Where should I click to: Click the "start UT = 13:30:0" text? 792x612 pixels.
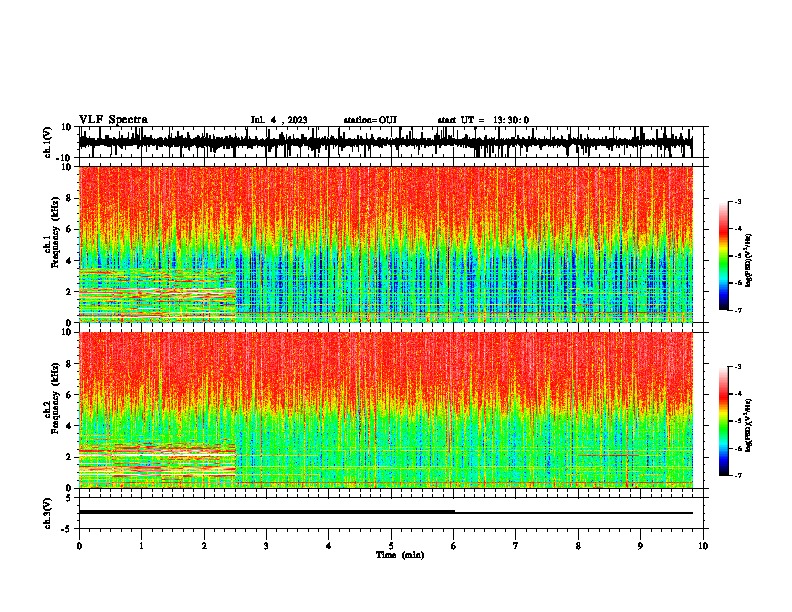pos(483,120)
